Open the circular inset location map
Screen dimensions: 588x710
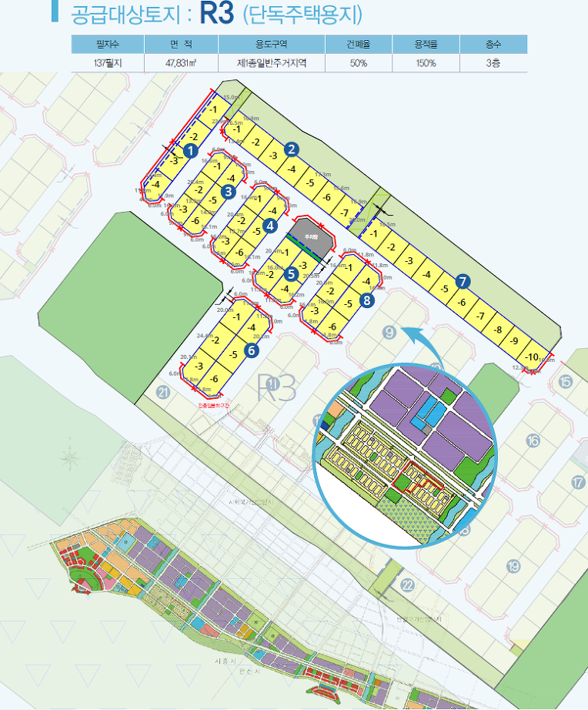(405, 456)
